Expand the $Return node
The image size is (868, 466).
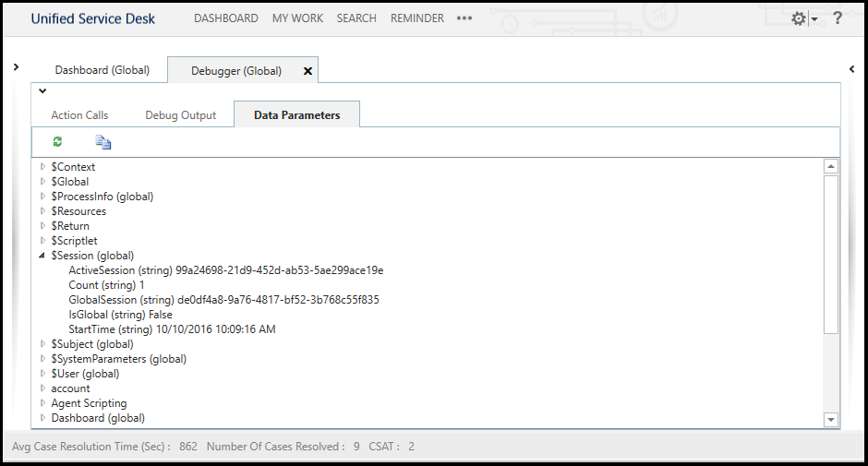[x=42, y=226]
